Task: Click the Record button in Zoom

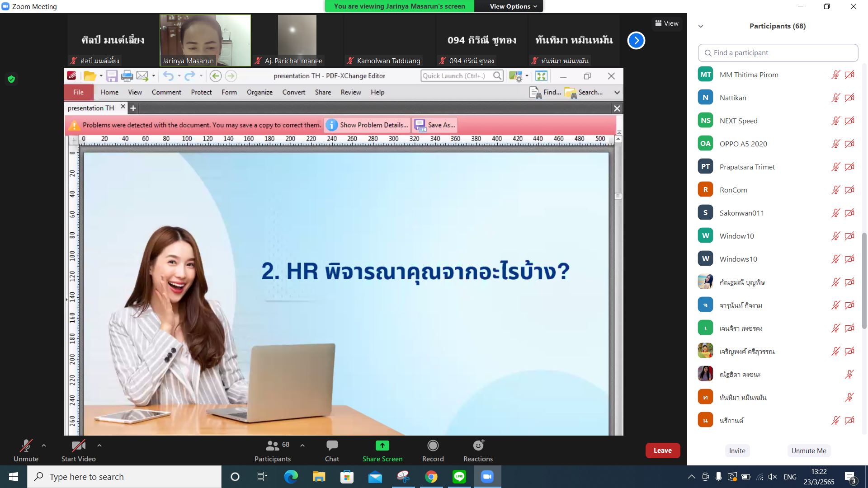Action: pos(433,451)
